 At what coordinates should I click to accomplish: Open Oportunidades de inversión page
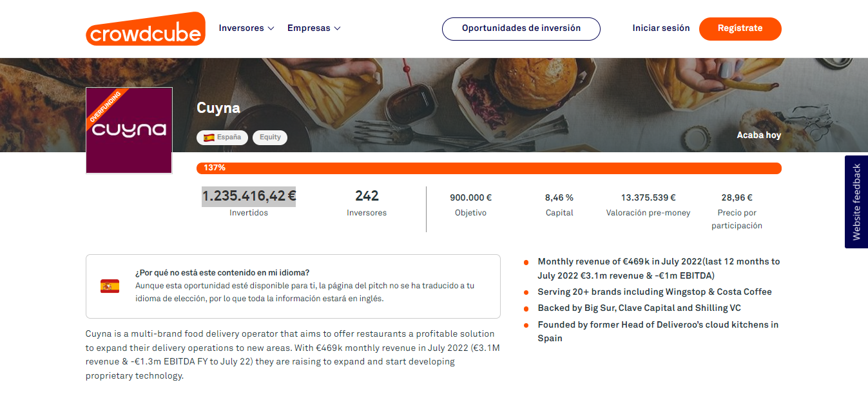click(521, 28)
